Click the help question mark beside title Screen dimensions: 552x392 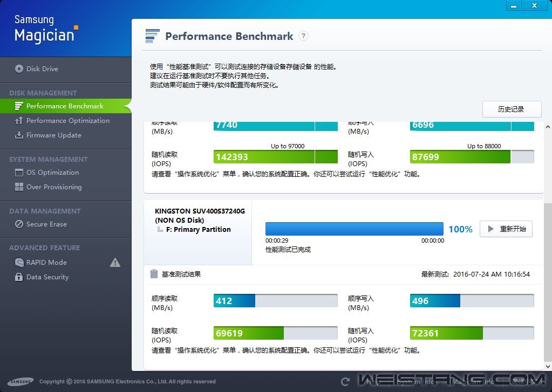pos(303,36)
